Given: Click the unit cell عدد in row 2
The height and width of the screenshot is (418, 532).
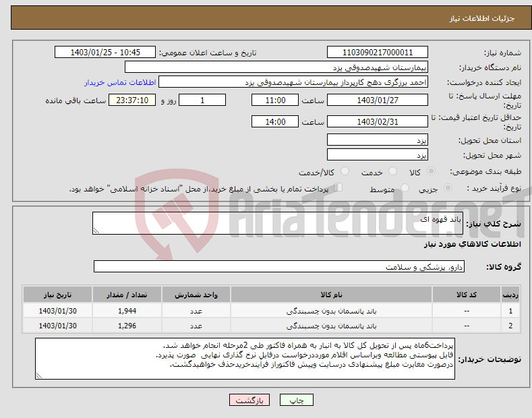Looking at the screenshot, I should [196, 326].
